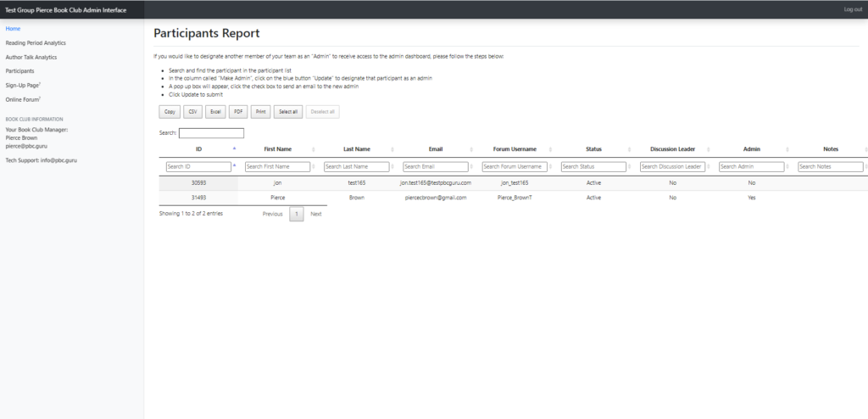The image size is (868, 419).
Task: Download the report as PDF
Action: 238,111
